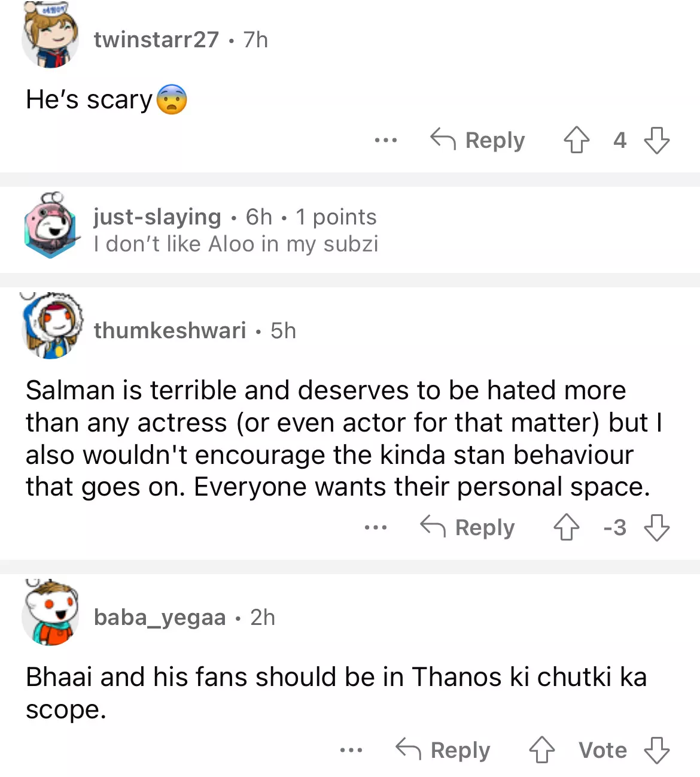
Task: Upvote thumkeshwari's comment about Salman
Action: [x=566, y=527]
